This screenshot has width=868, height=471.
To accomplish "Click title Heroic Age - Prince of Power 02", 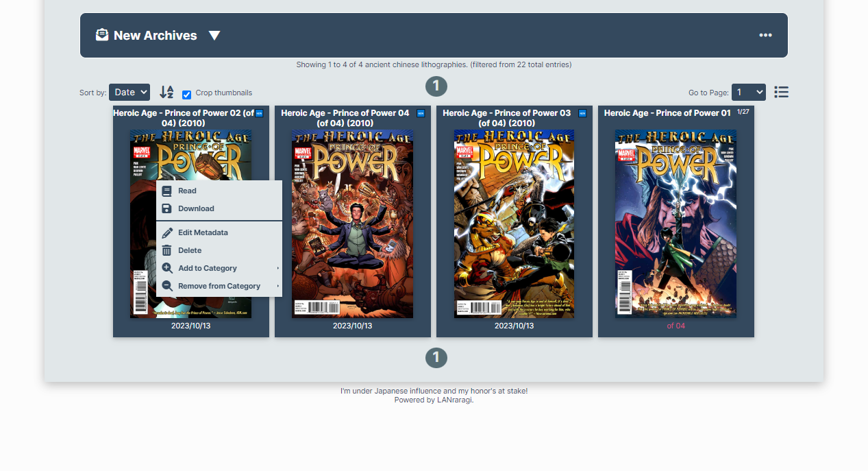I will coord(184,118).
